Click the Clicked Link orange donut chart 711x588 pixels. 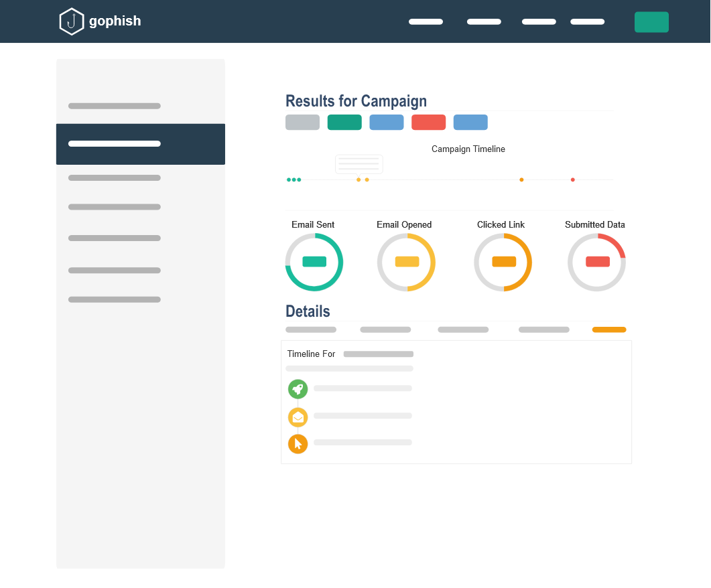pos(503,263)
